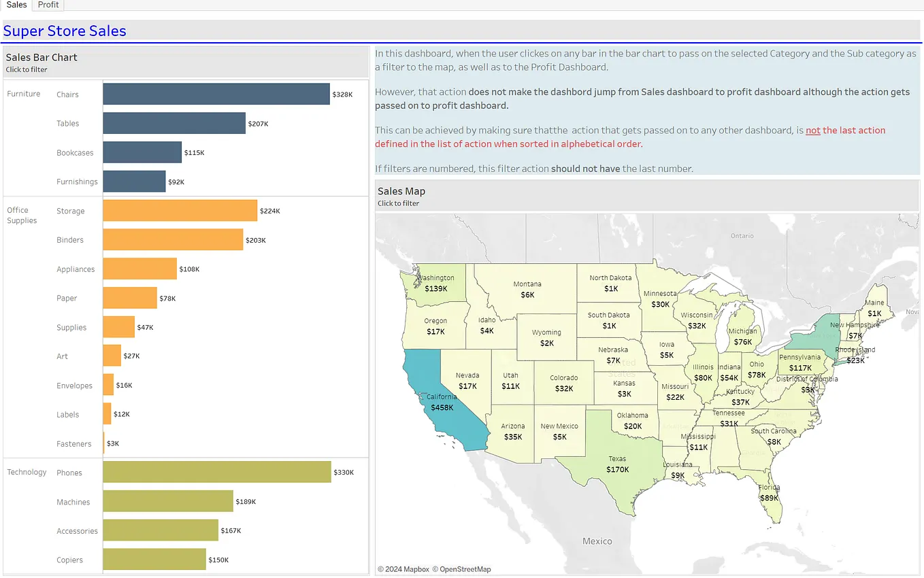Click Oregon on the map
Viewport: 924px width, 578px height.
[435, 325]
